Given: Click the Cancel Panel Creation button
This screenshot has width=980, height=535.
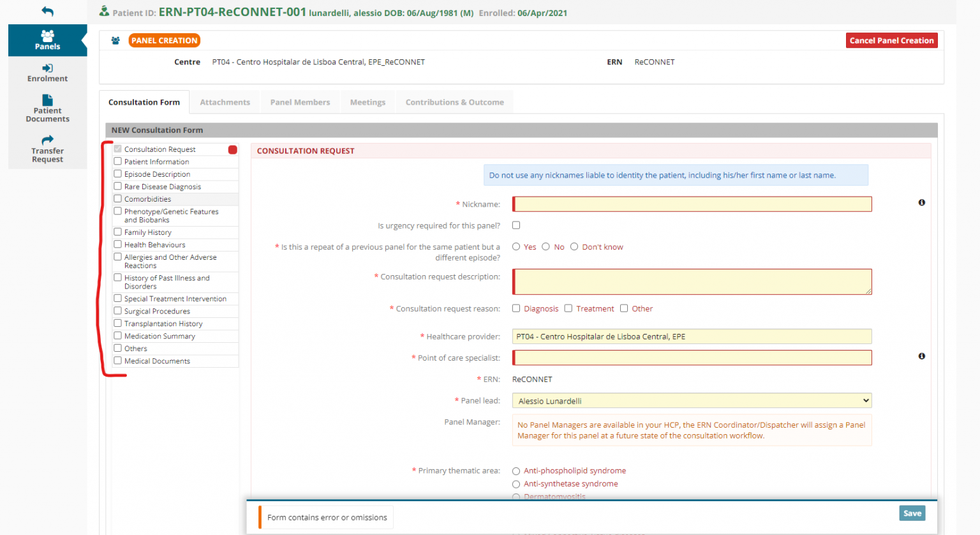Looking at the screenshot, I should pos(891,41).
